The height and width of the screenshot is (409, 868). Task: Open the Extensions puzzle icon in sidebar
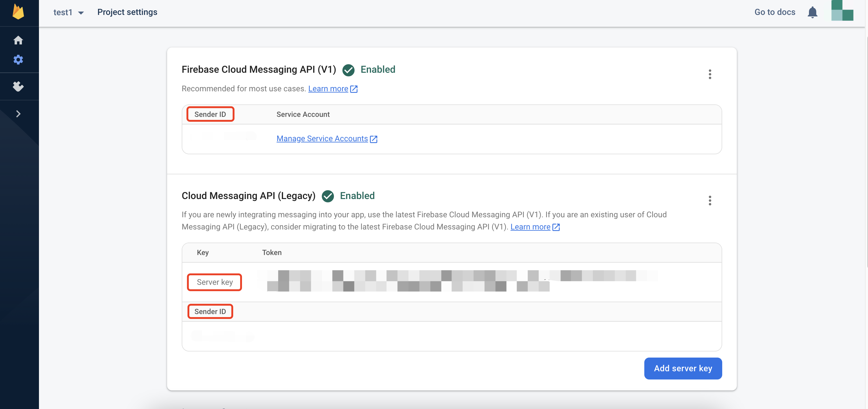(18, 86)
